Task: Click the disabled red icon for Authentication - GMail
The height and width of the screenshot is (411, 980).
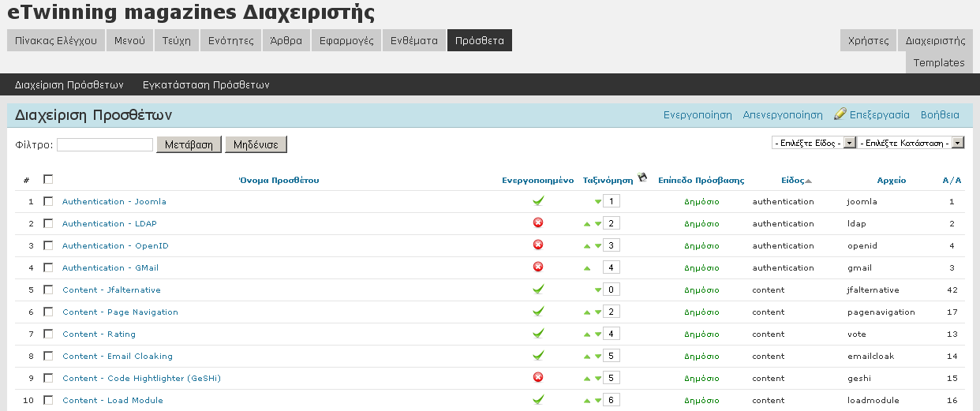Action: [x=538, y=267]
